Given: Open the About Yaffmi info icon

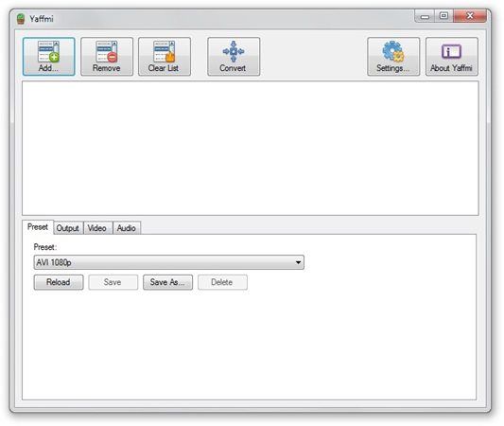Looking at the screenshot, I should [x=451, y=51].
